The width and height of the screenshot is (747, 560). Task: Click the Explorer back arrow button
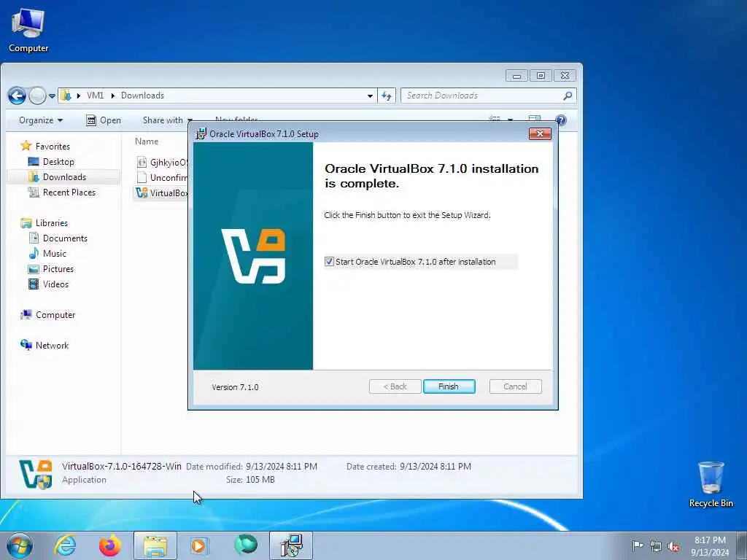pyautogui.click(x=17, y=96)
